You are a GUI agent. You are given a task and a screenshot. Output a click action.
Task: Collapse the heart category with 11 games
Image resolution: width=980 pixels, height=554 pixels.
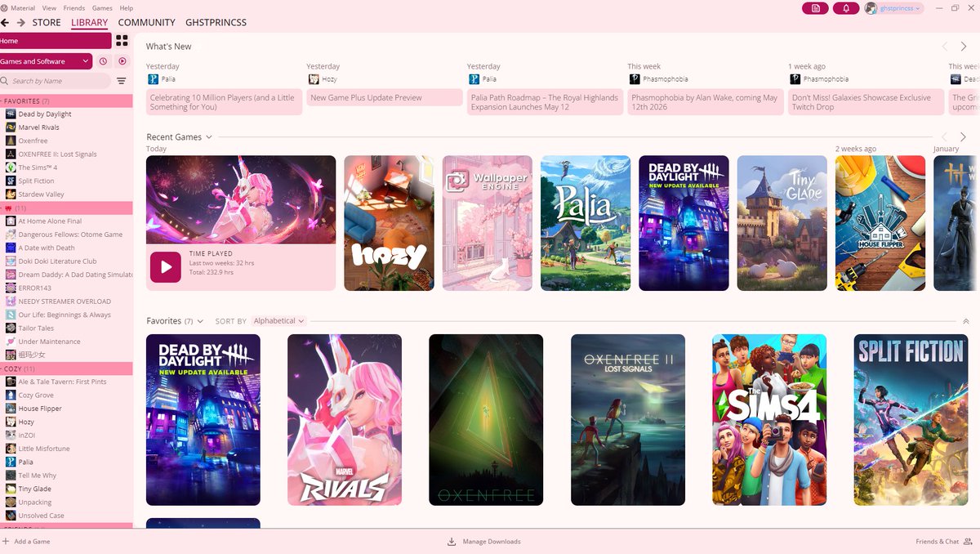click(66, 208)
